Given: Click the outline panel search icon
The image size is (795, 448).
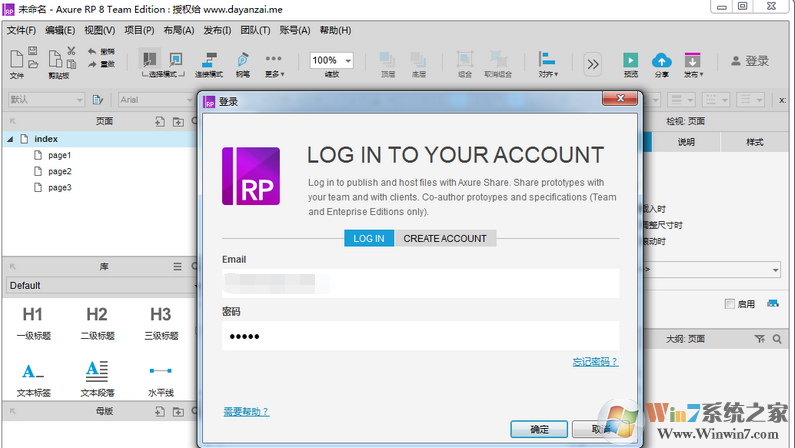Looking at the screenshot, I should (x=777, y=339).
